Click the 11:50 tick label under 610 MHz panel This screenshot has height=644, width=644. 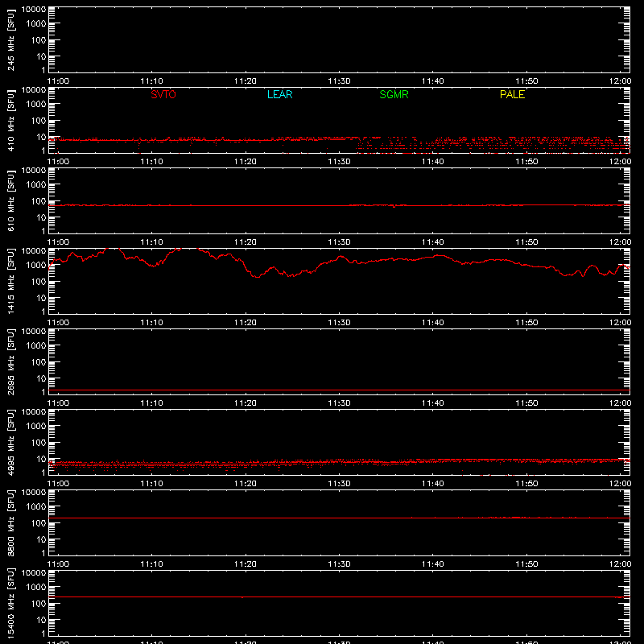tap(527, 242)
